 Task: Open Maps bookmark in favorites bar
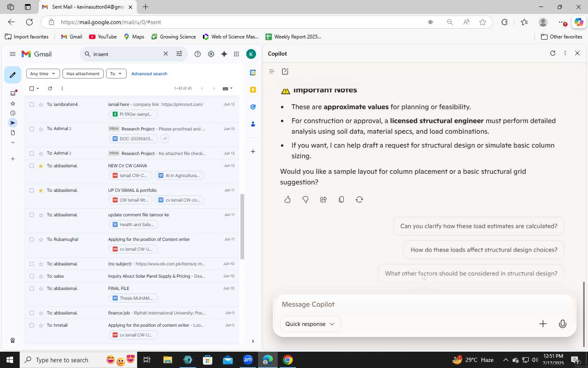pos(134,37)
